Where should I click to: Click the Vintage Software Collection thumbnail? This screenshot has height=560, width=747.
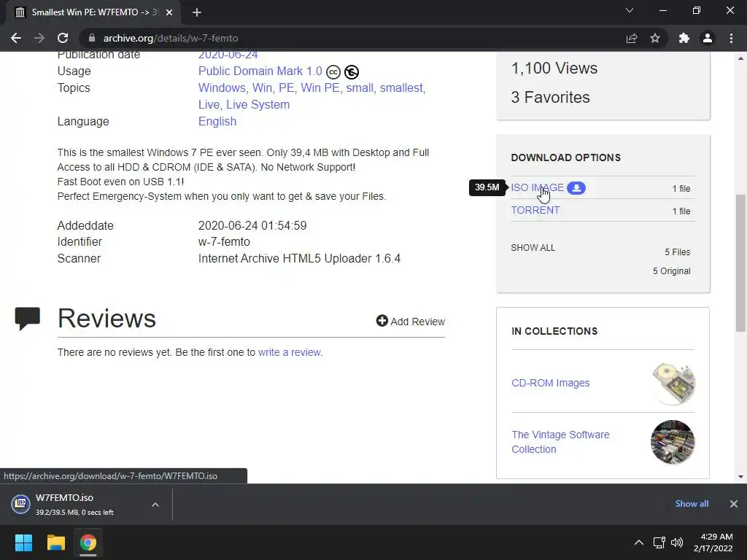click(x=673, y=442)
